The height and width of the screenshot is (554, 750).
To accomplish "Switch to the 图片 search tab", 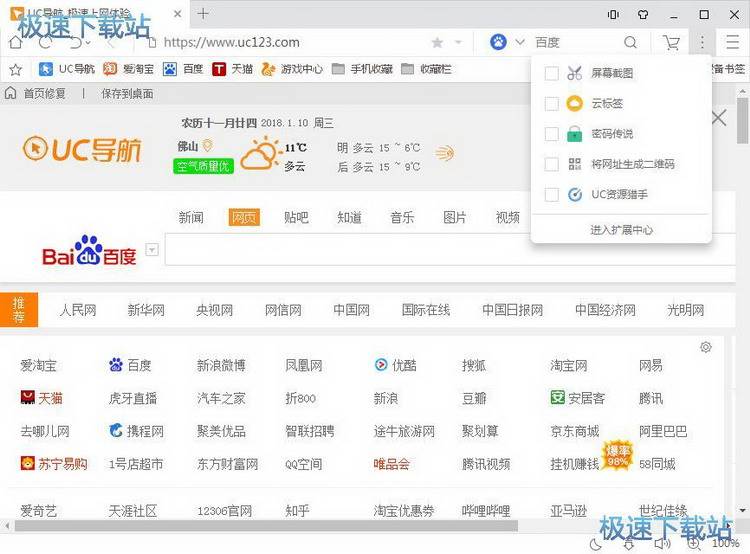I will tap(454, 218).
